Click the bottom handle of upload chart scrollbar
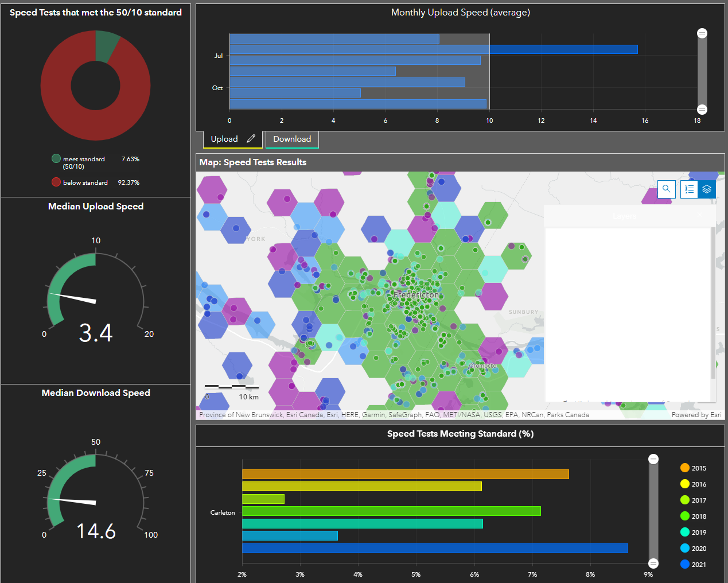 (x=702, y=109)
